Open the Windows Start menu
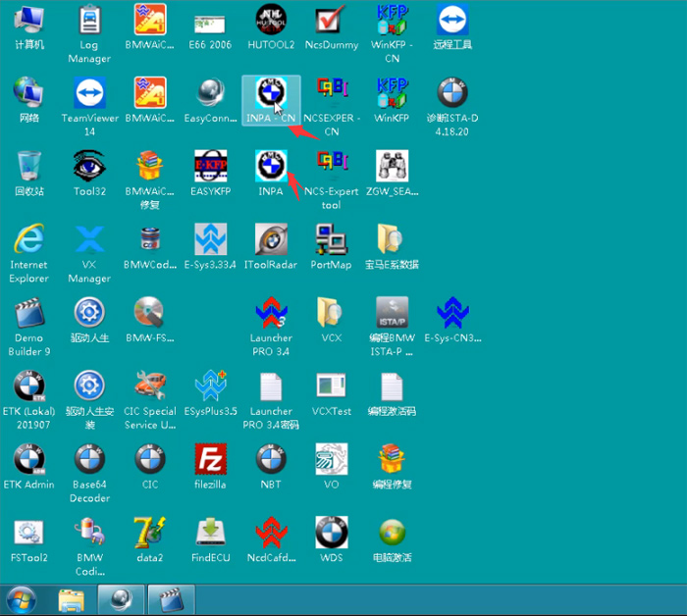This screenshot has width=687, height=616. (21, 600)
